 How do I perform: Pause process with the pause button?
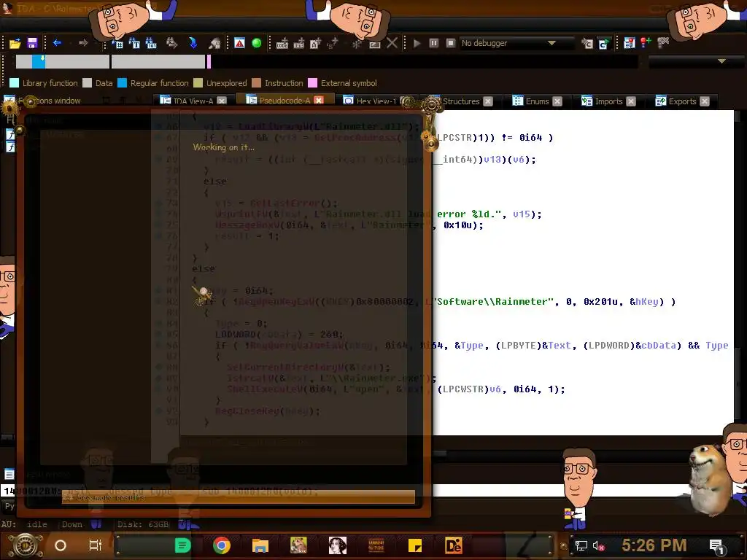click(433, 43)
